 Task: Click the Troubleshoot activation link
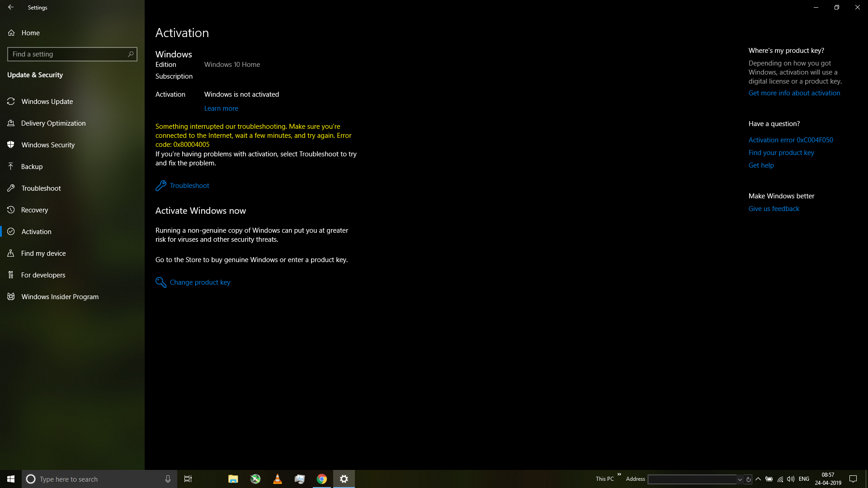(189, 186)
